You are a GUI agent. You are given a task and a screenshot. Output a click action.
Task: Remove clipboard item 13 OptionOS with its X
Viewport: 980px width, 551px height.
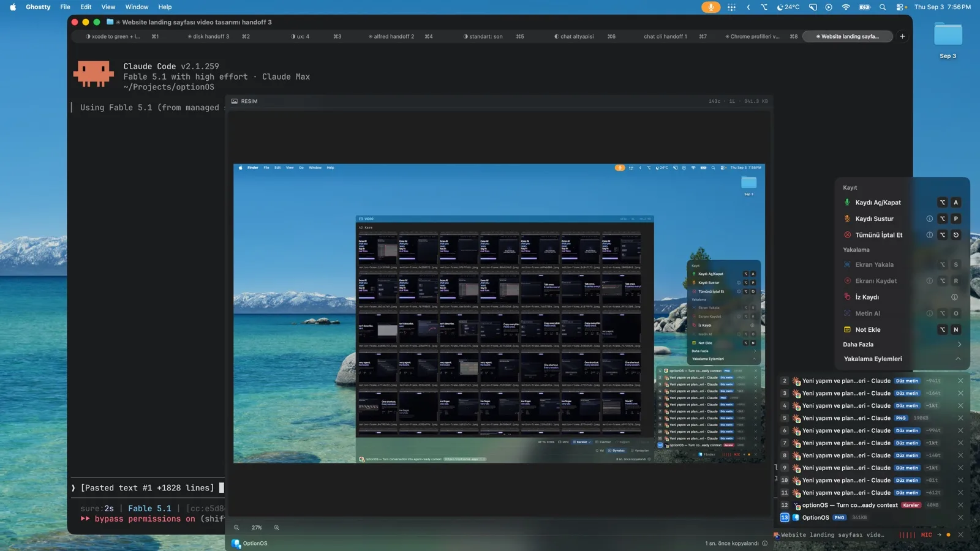click(960, 517)
